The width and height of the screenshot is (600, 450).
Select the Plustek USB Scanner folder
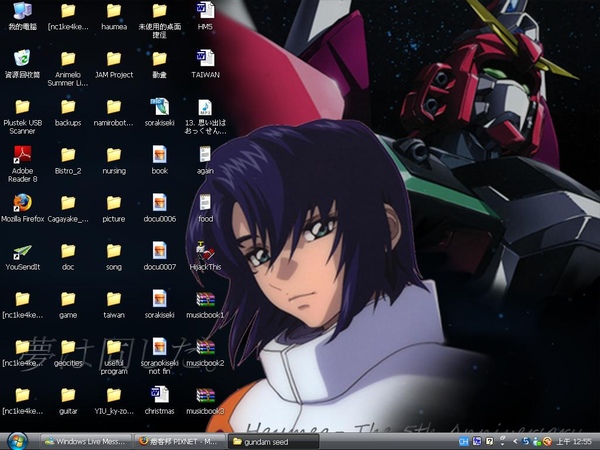22,116
